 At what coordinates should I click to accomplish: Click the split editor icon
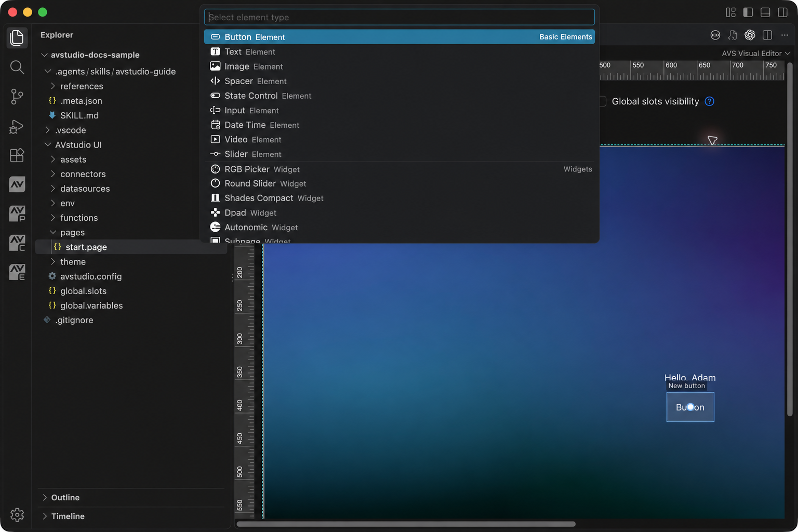[767, 35]
